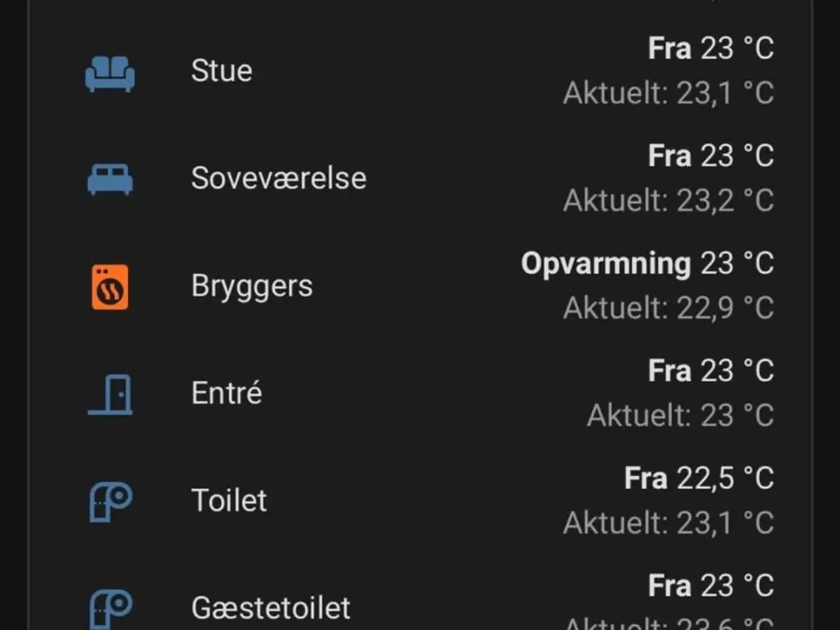Tap the door icon for Entré
The width and height of the screenshot is (840, 630).
click(110, 394)
